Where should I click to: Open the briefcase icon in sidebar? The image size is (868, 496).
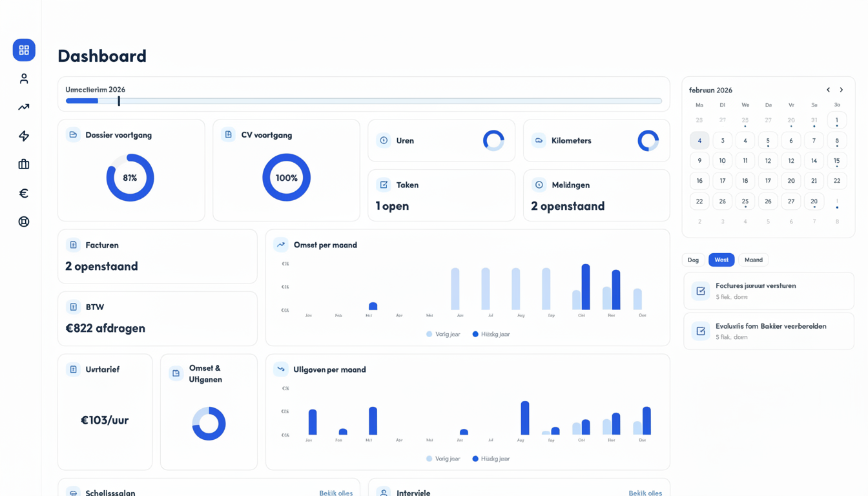point(24,165)
